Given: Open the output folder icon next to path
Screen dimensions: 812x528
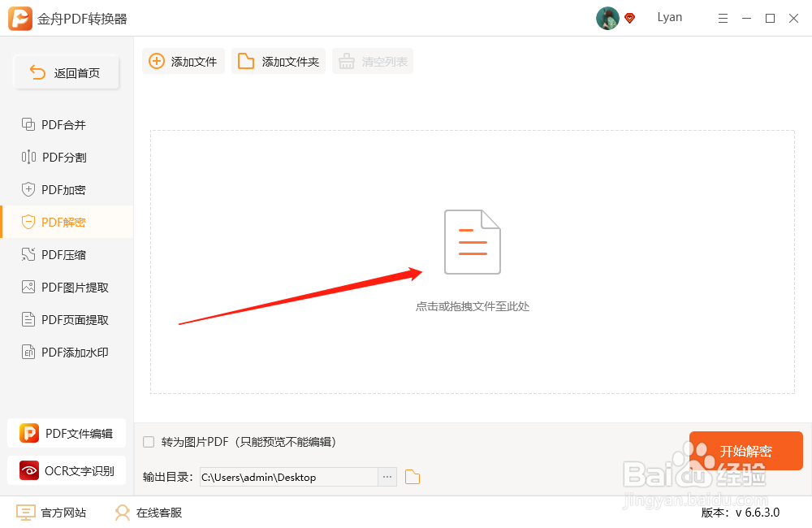Looking at the screenshot, I should (412, 477).
